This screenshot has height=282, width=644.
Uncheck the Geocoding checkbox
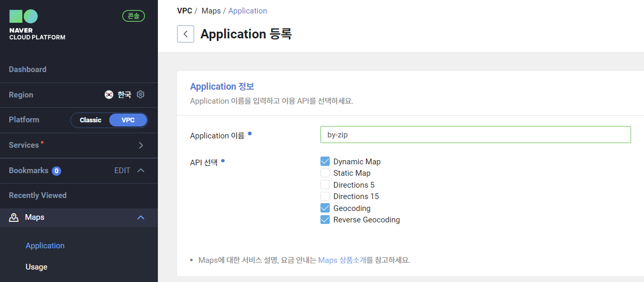coord(325,208)
